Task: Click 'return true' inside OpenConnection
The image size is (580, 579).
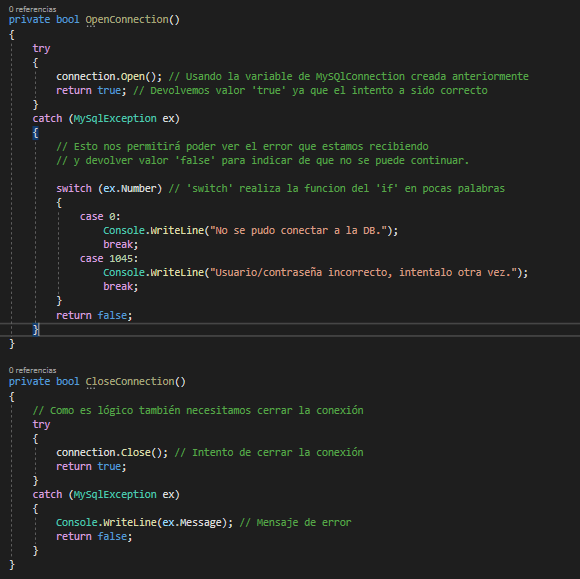Action: (x=91, y=91)
